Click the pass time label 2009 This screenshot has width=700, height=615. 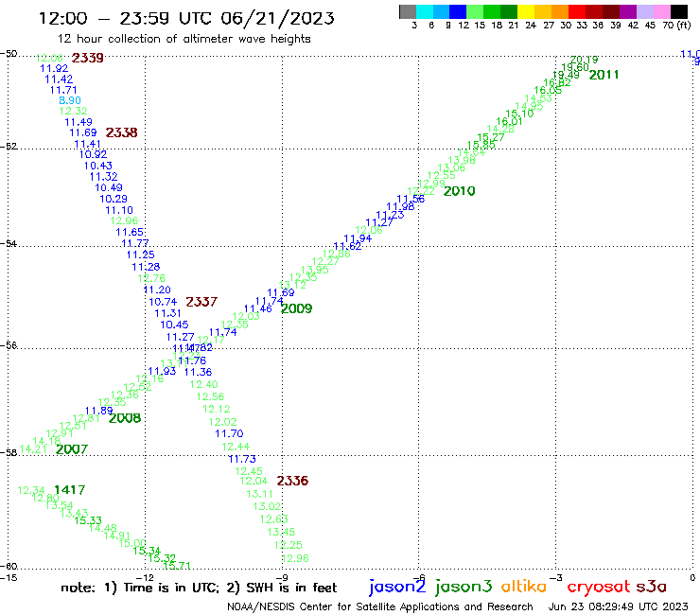tap(297, 308)
